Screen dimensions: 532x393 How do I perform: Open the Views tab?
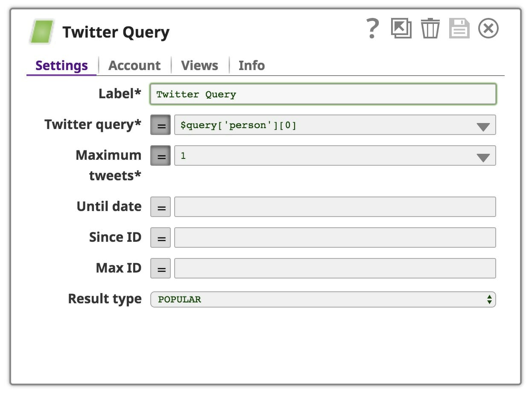[199, 65]
